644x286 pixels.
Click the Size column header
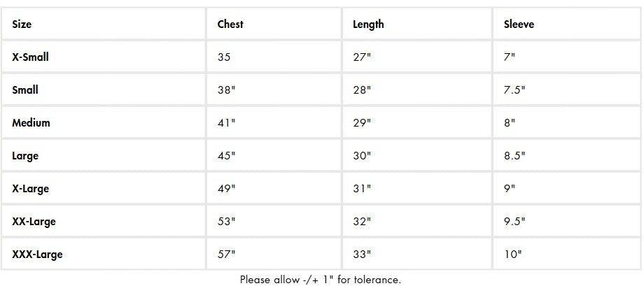pyautogui.click(x=22, y=24)
